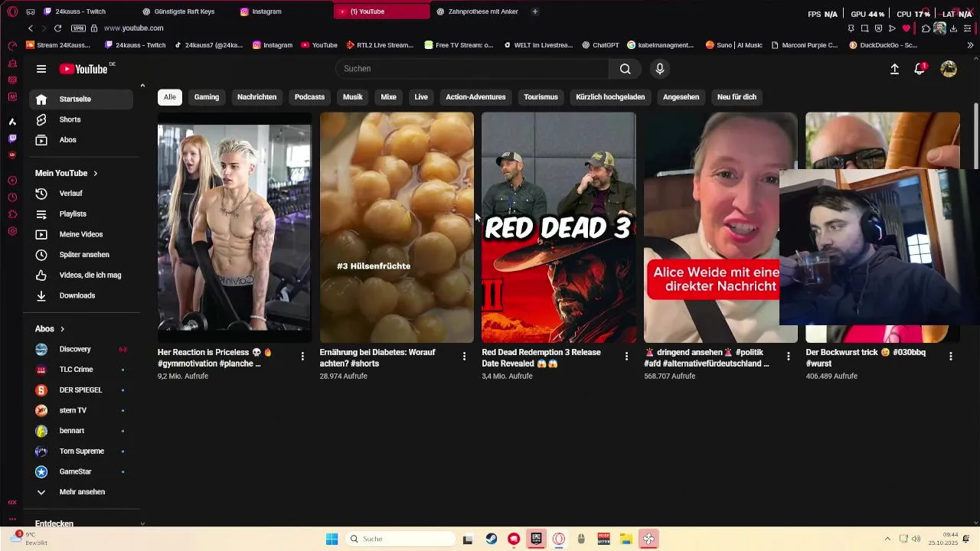The image size is (980, 551).
Task: Open options for 'Ernährung bei Diabetes' short
Action: coord(464,357)
